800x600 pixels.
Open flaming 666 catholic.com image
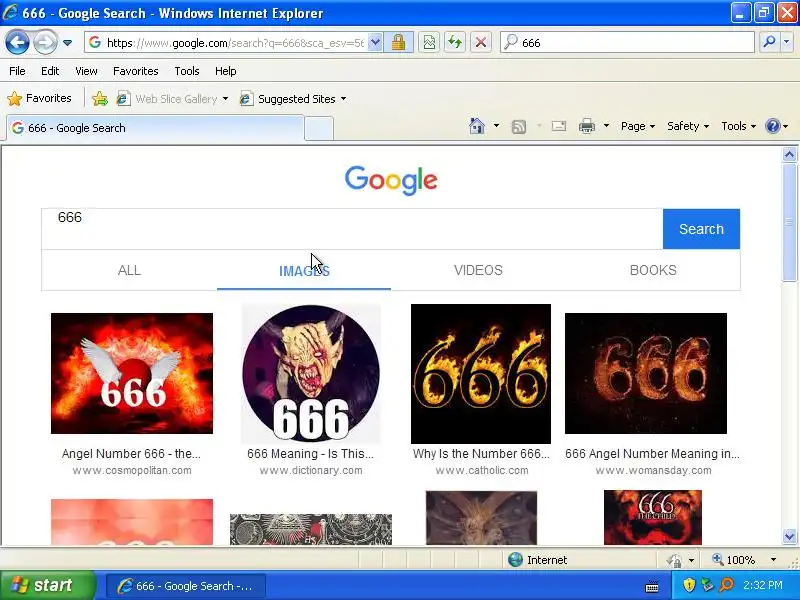coord(481,374)
